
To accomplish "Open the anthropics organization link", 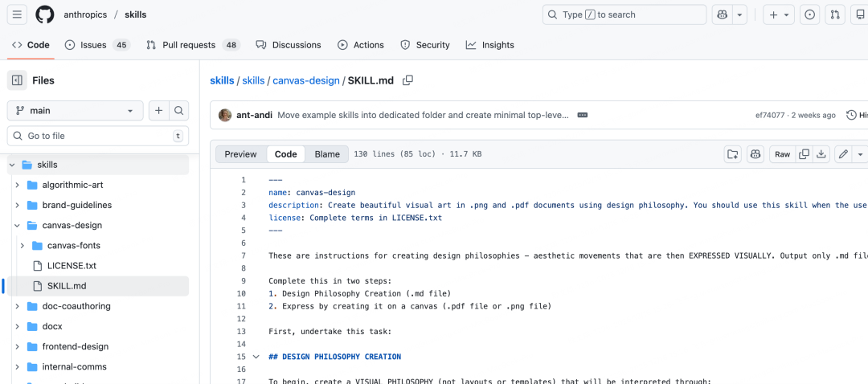I will click(x=85, y=14).
